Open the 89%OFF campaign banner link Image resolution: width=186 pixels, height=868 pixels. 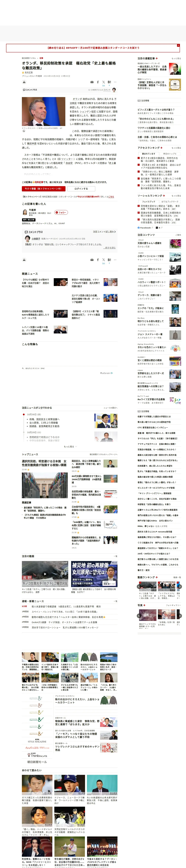93,48
